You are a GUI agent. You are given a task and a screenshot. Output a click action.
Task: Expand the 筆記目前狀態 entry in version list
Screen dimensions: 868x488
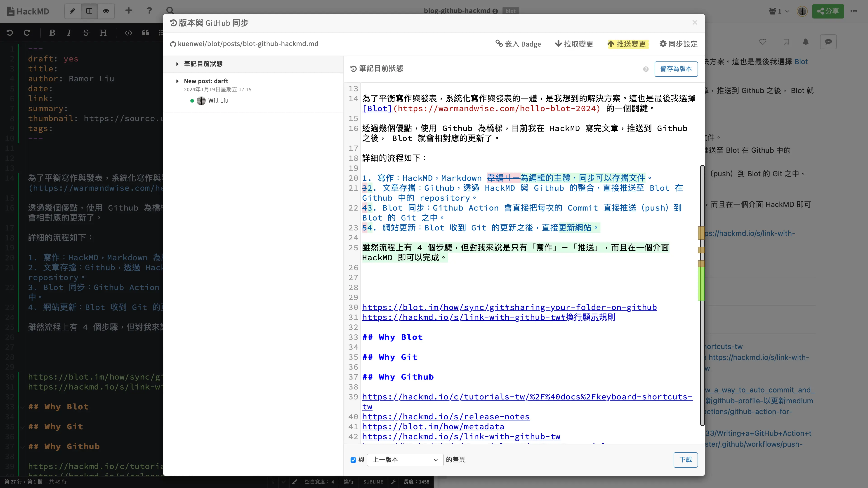click(x=177, y=64)
